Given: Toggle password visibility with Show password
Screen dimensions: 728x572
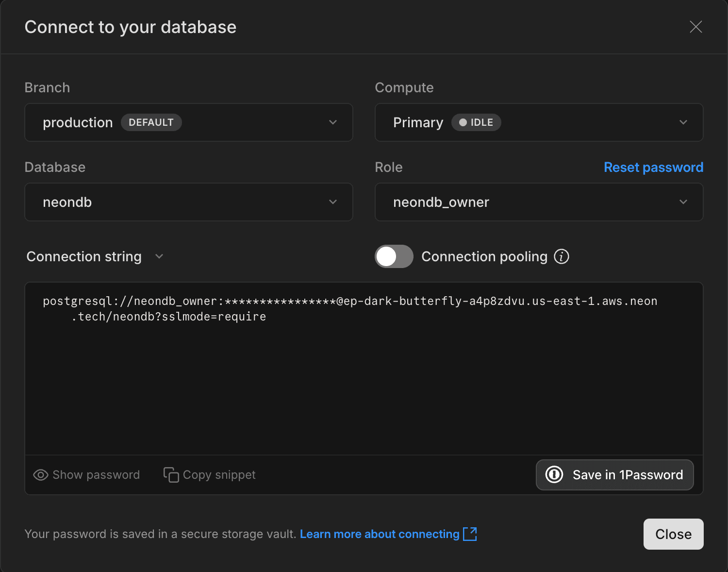Looking at the screenshot, I should click(x=86, y=475).
